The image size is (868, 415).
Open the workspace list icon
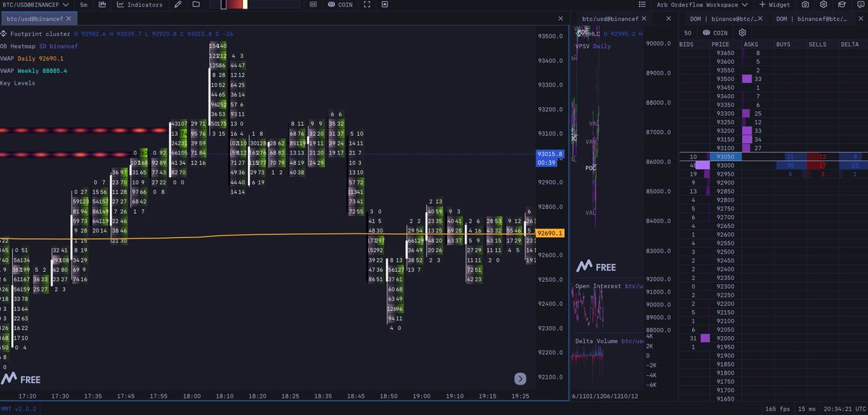click(x=643, y=5)
